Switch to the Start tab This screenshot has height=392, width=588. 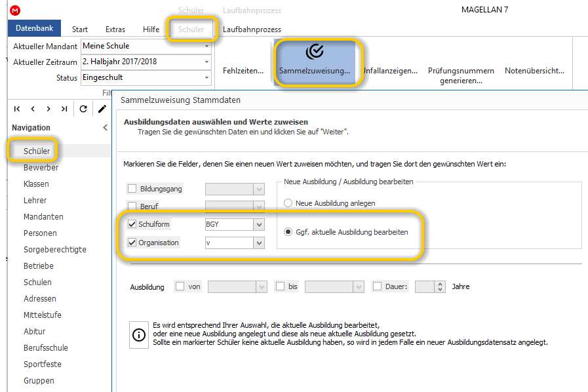[80, 29]
